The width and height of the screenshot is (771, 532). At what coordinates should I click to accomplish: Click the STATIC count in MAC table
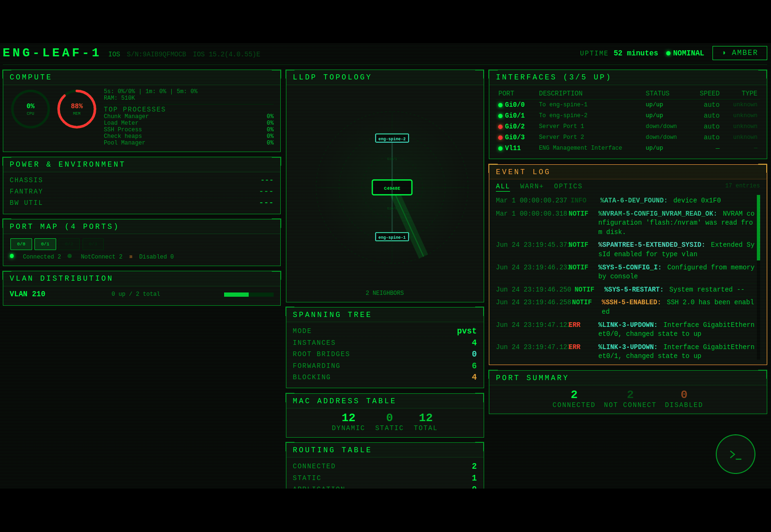(389, 417)
